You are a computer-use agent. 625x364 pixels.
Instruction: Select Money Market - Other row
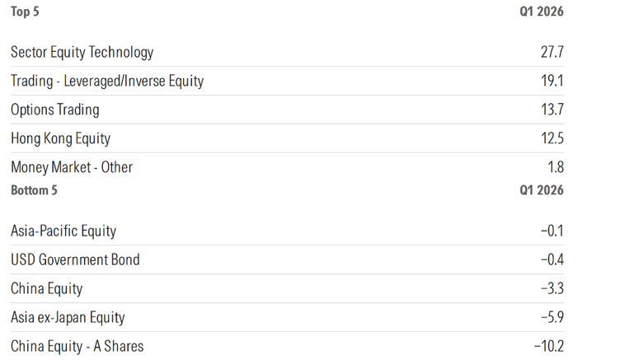(287, 167)
